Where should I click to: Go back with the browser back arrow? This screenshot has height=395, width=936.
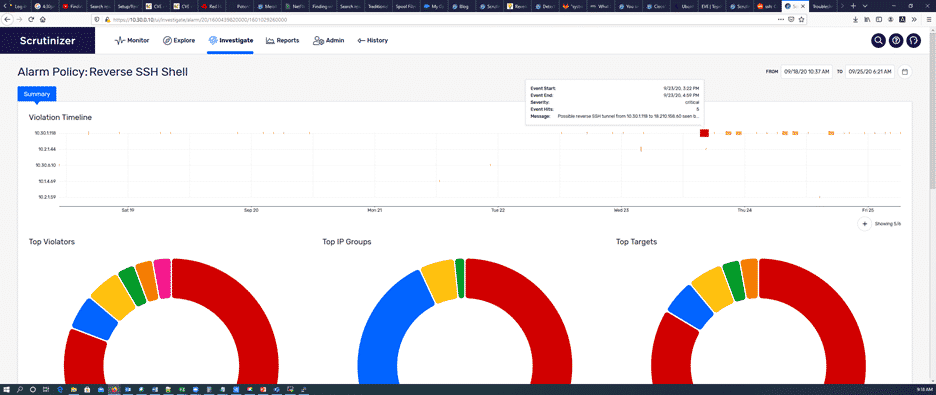pyautogui.click(x=7, y=19)
